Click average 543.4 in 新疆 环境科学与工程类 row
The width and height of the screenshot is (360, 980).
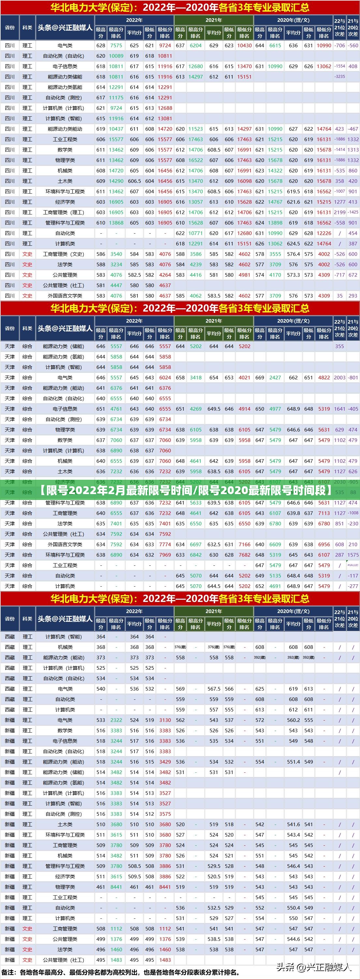293,835
